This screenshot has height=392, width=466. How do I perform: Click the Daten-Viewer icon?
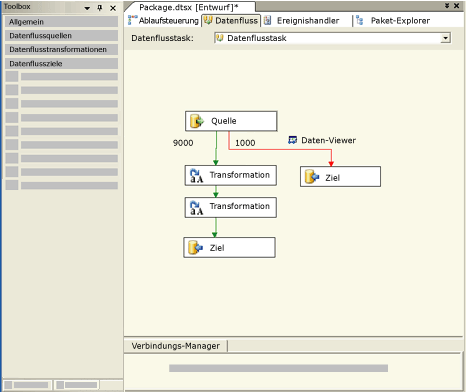(x=292, y=140)
